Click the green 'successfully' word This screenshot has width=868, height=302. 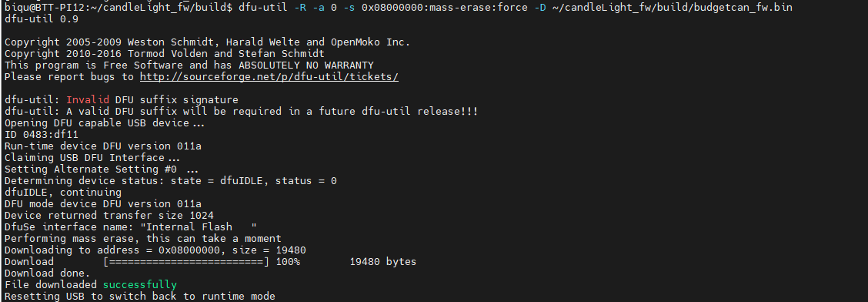(x=140, y=285)
